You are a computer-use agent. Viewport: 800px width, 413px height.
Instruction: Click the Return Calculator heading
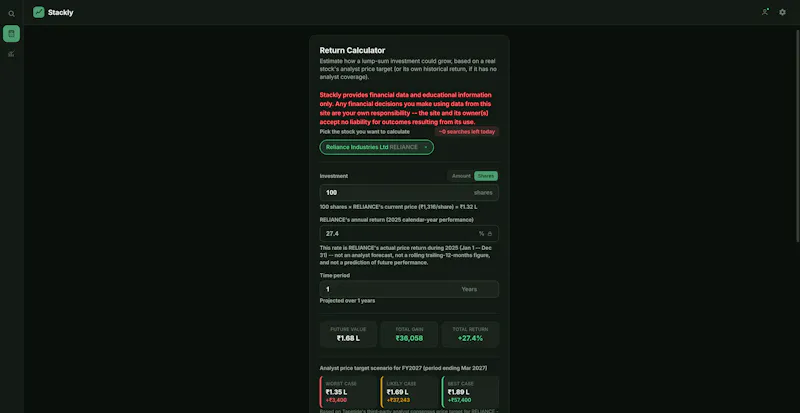[353, 51]
